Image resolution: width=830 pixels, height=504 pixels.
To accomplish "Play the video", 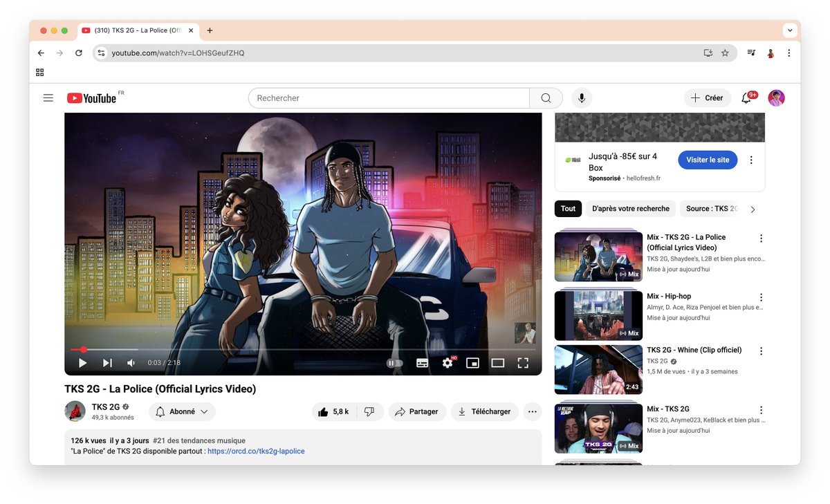I will tap(82, 363).
